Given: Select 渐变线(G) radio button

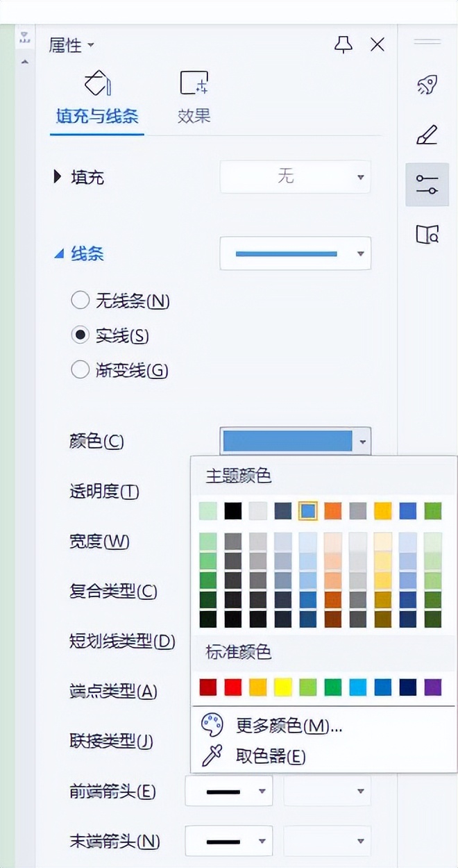Looking at the screenshot, I should pos(80,370).
